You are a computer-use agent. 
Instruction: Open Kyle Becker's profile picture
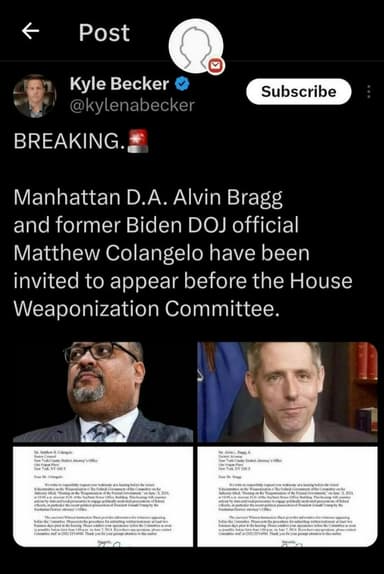click(x=35, y=96)
